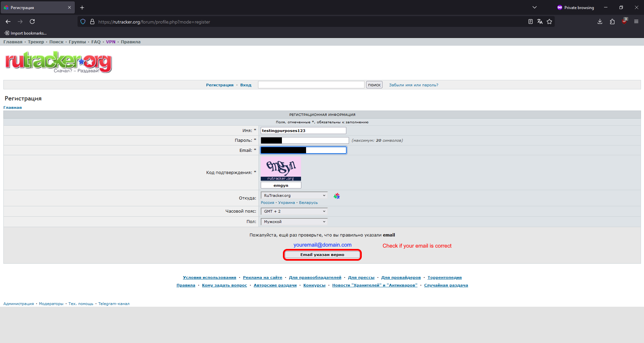
Task: Open uBlock Origin extension icon
Action: (x=625, y=21)
